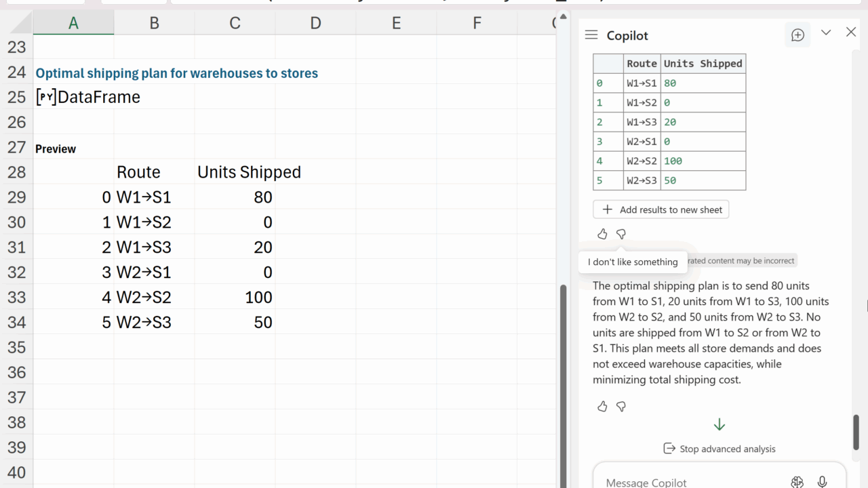Jump to latest message with green arrow
The width and height of the screenshot is (868, 488).
pos(719,425)
